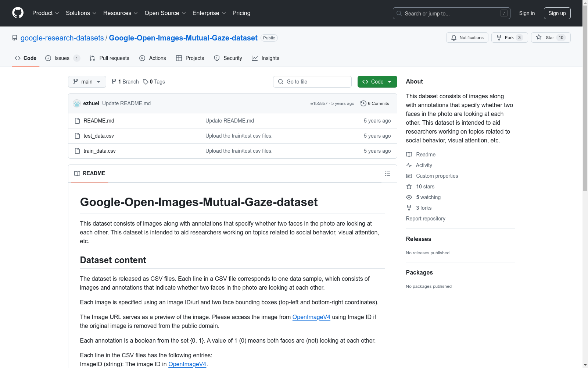Open the README.md file

point(99,121)
